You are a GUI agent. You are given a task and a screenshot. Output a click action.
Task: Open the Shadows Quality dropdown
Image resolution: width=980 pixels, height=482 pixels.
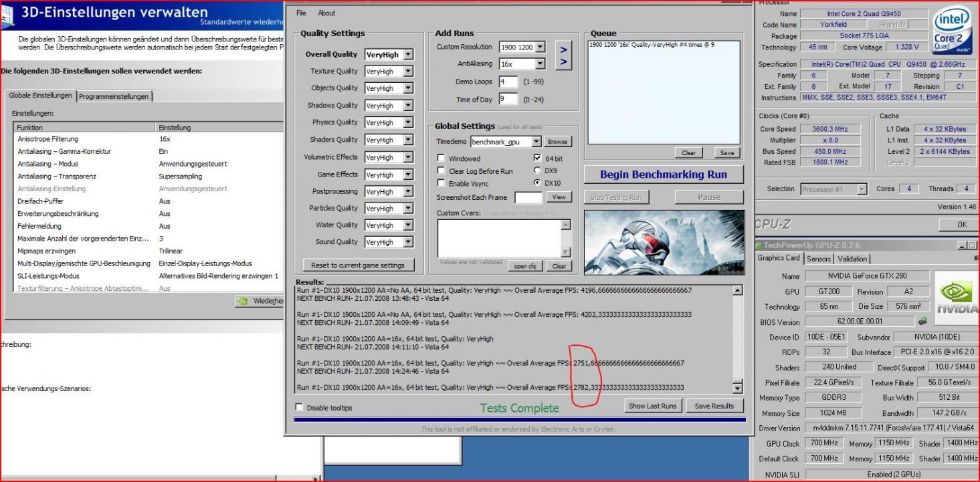408,106
